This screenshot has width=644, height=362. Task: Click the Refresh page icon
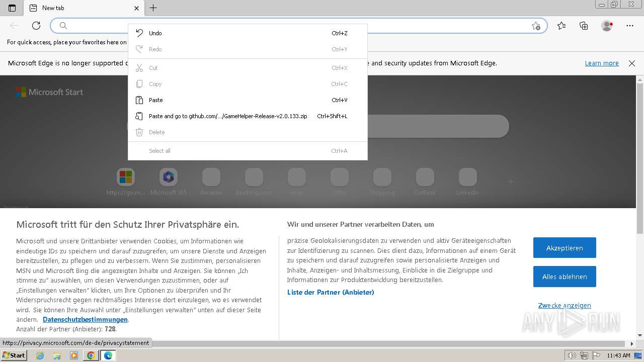pos(36,26)
